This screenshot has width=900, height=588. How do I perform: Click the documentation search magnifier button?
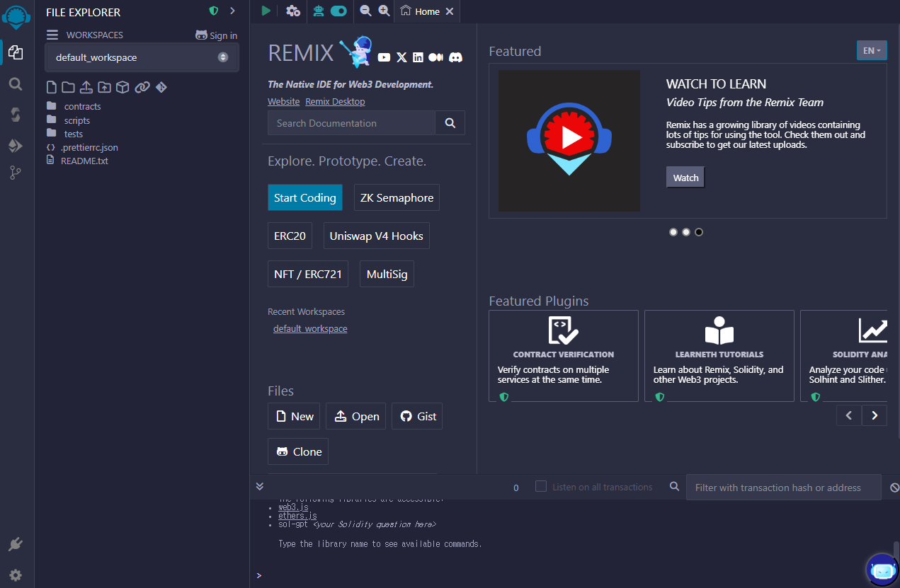click(450, 123)
